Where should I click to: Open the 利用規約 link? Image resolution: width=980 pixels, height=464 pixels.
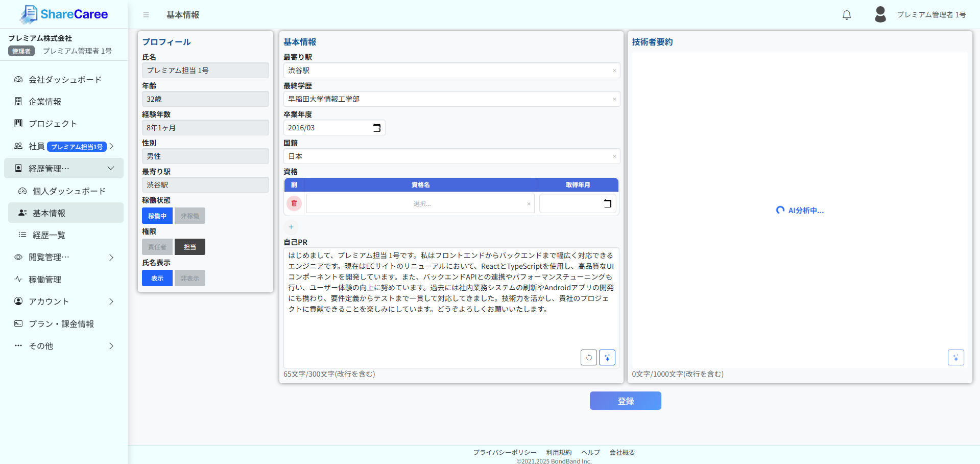click(559, 452)
